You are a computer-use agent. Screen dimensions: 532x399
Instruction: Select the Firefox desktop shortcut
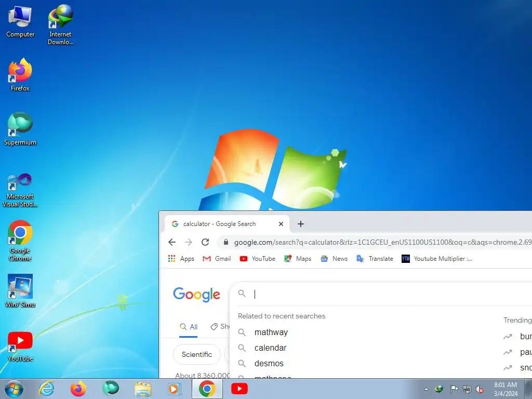pos(20,75)
